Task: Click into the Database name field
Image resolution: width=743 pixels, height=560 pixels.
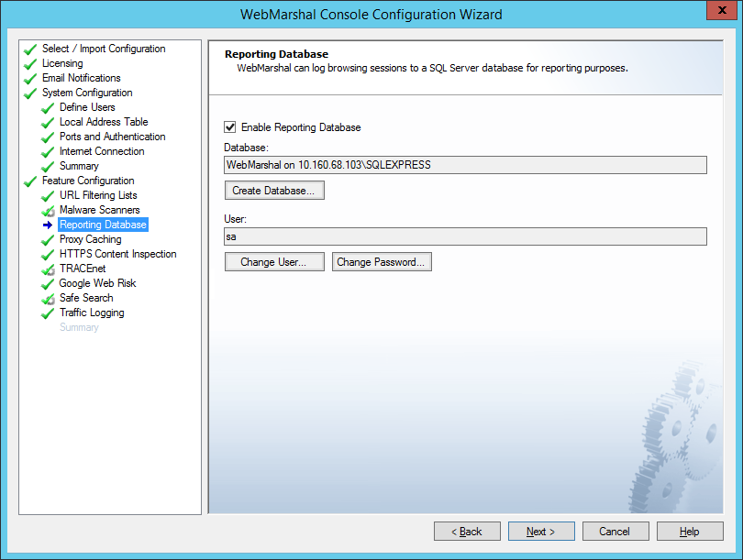Action: (x=465, y=165)
